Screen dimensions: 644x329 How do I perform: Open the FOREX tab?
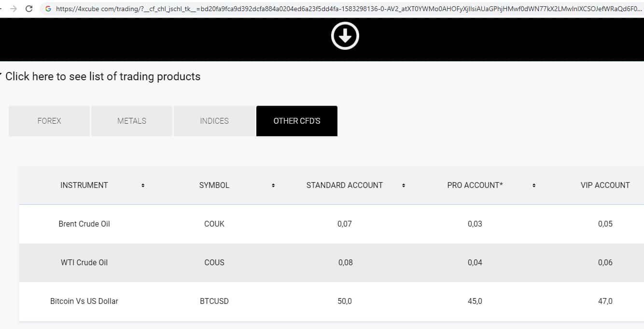pyautogui.click(x=49, y=121)
